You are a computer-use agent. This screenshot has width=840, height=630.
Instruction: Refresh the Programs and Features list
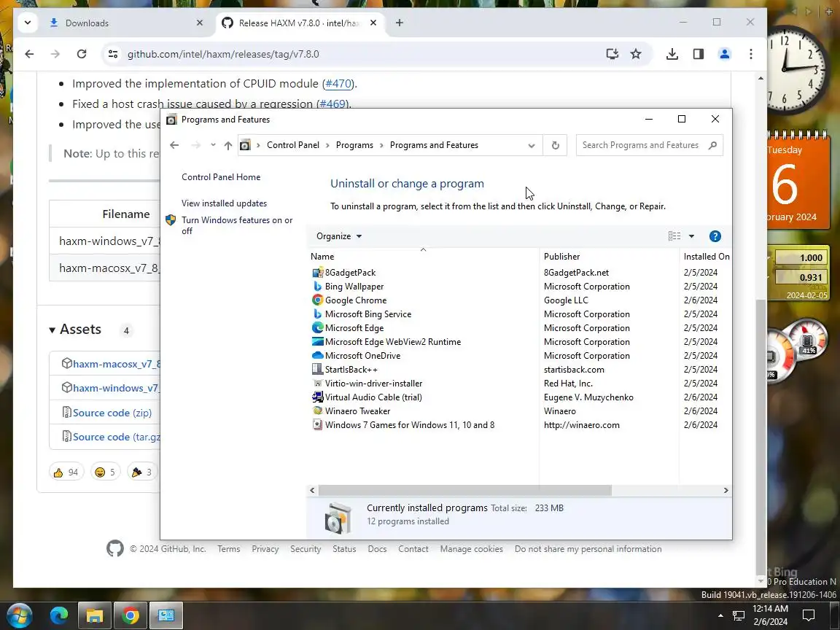(x=555, y=145)
